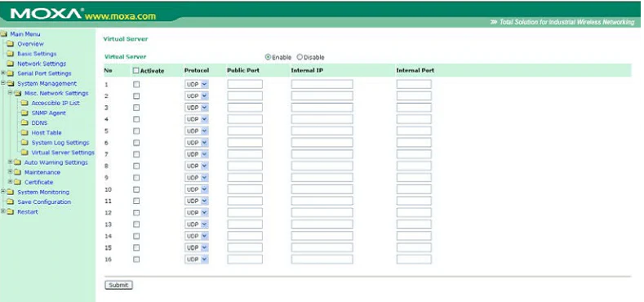Check the Activate box for row 1
Screen dimensions: 644x302
click(x=136, y=84)
